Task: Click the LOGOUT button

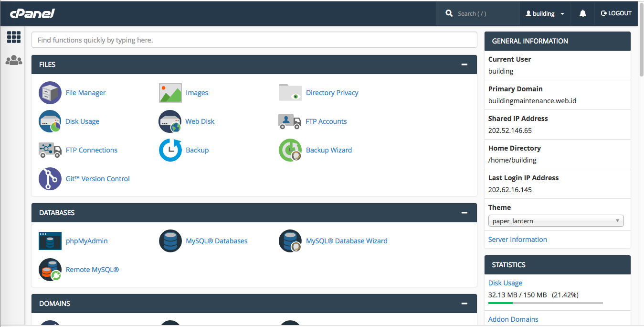Action: click(x=616, y=13)
